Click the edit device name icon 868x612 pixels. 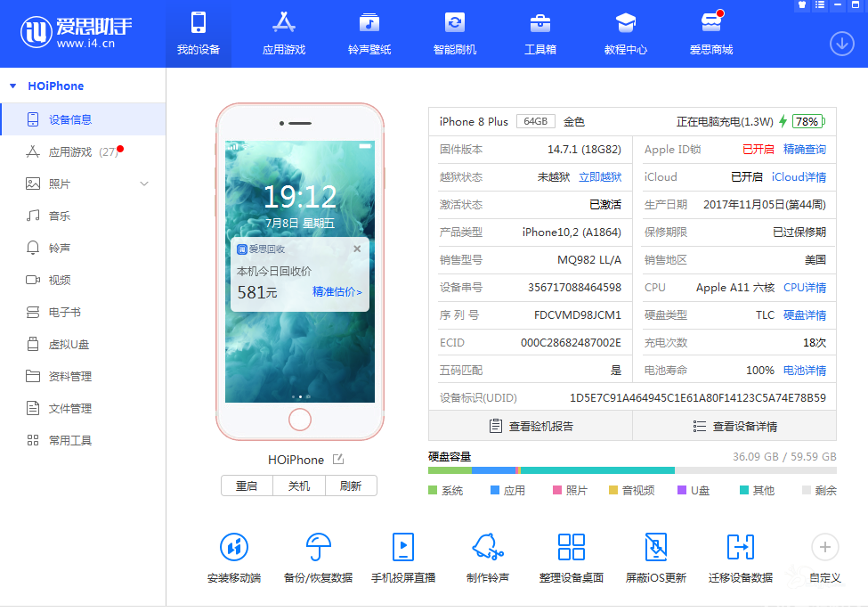point(338,459)
